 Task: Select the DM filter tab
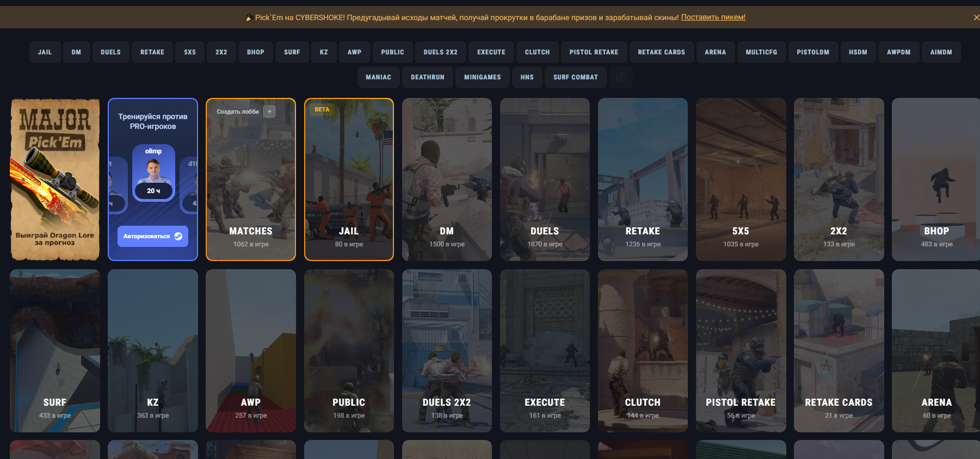[x=76, y=52]
